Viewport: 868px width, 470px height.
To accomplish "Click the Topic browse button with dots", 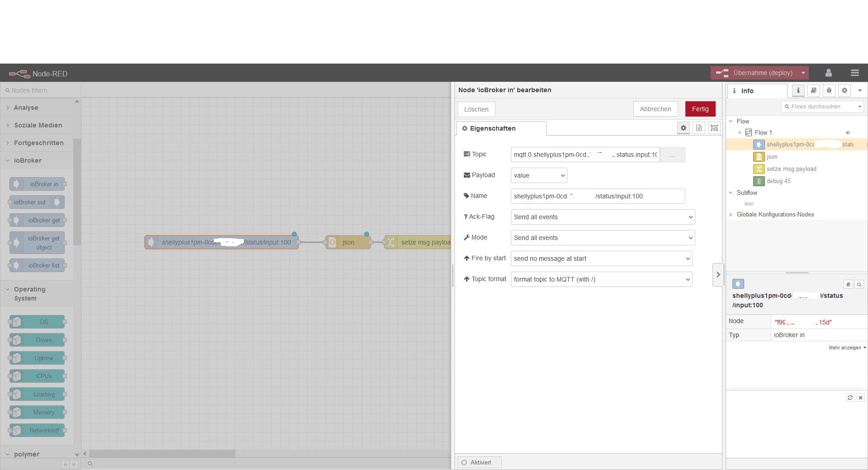I will click(673, 155).
